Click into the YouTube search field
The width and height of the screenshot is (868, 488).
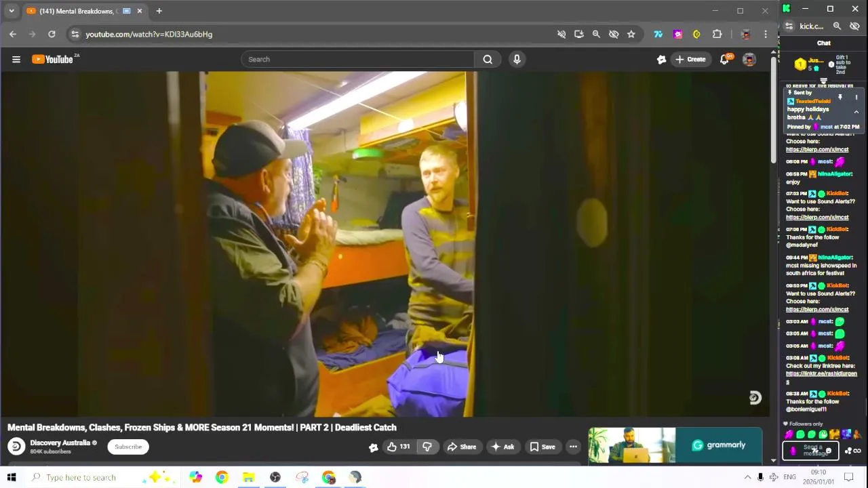358,60
